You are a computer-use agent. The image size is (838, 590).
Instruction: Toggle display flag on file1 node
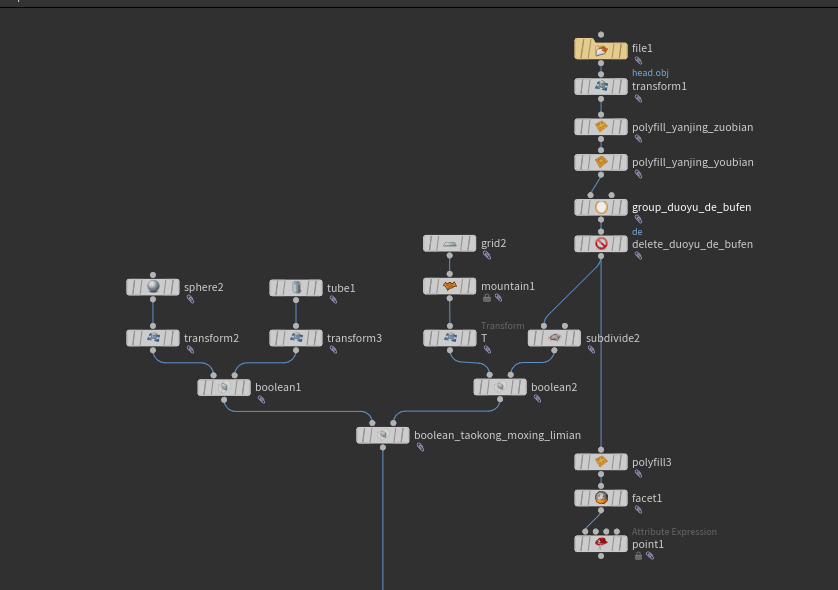click(x=622, y=51)
